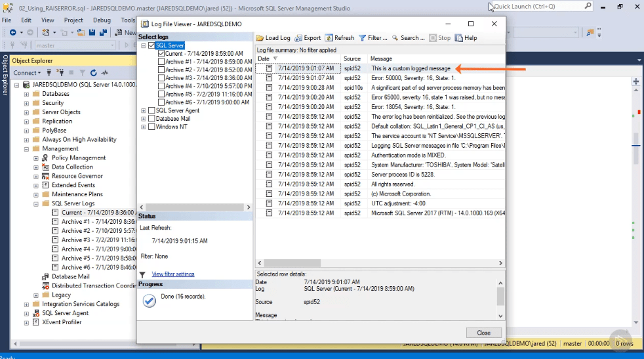Image resolution: width=644 pixels, height=359 pixels.
Task: Open the File menu
Action: (x=7, y=20)
